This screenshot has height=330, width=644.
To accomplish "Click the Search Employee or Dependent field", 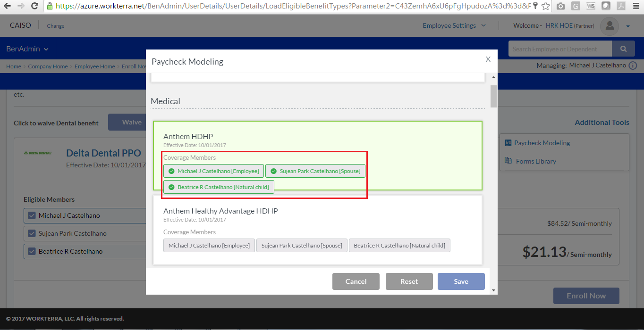I will [x=559, y=49].
